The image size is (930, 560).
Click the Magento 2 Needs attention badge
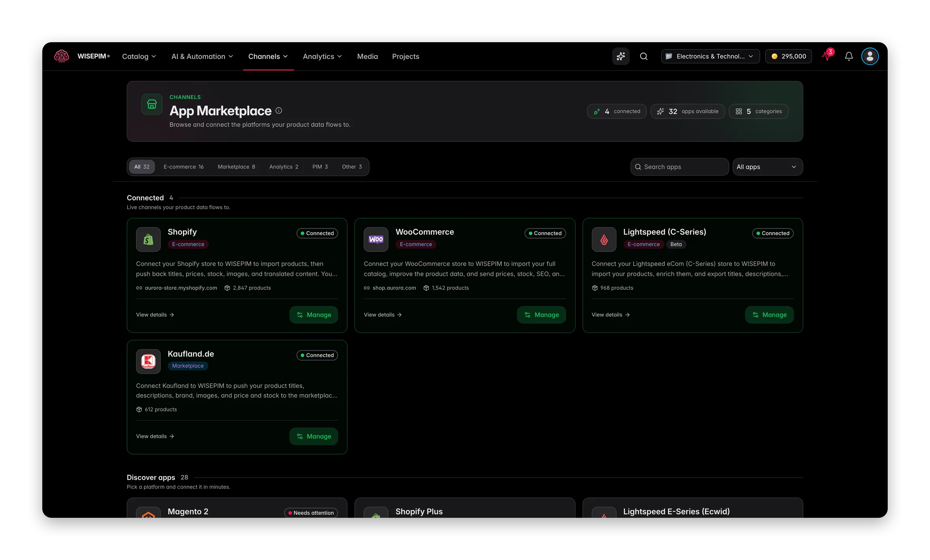pos(311,513)
